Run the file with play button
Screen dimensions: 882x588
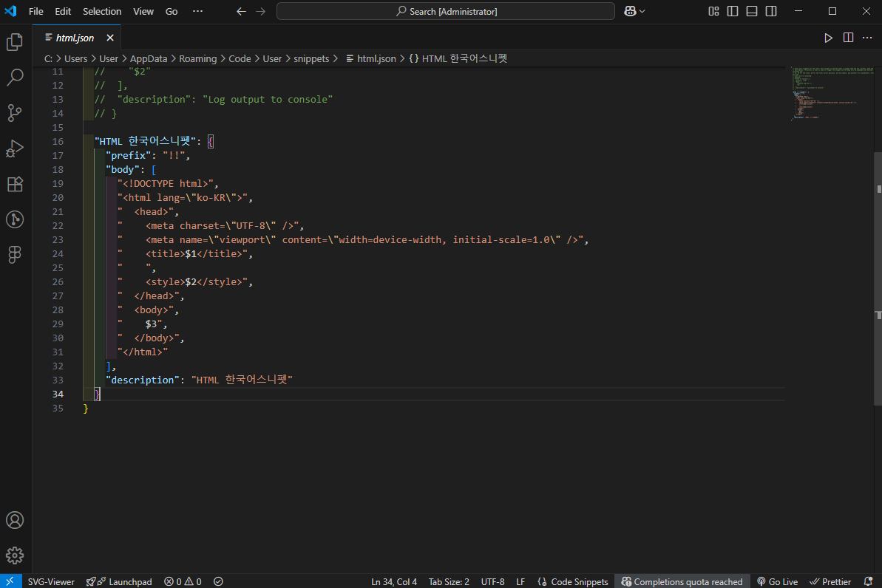point(829,38)
